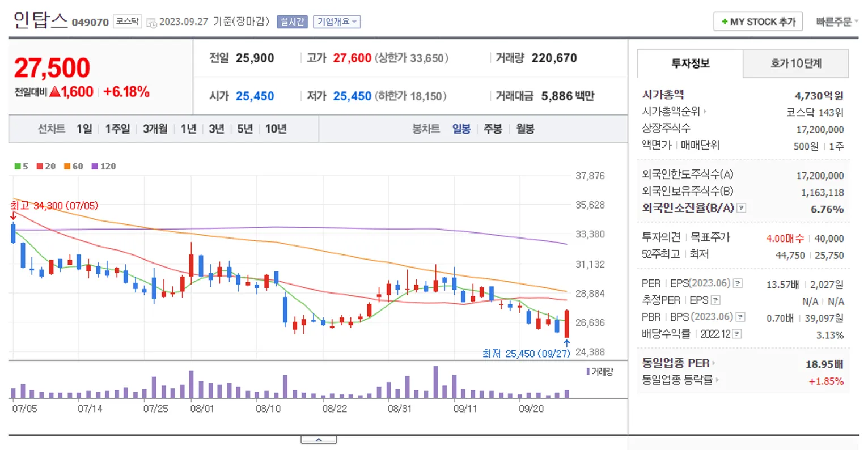
Task: Select the 1주일 line chart period
Action: click(117, 129)
